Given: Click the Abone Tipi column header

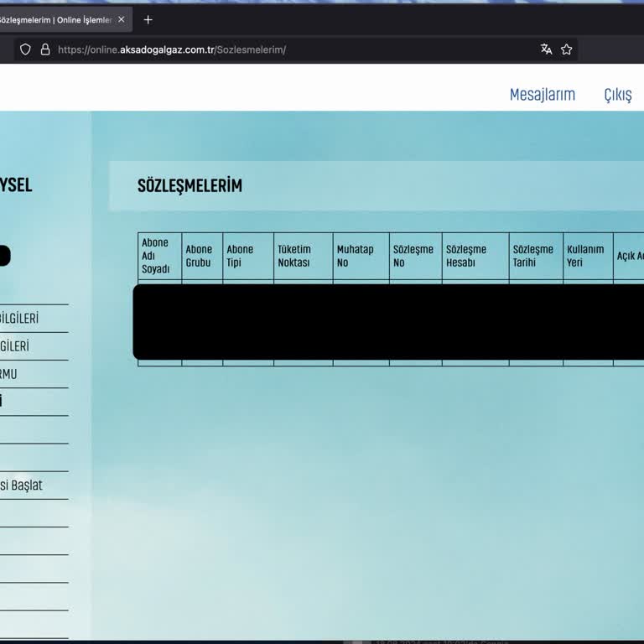Looking at the screenshot, I should coord(248,256).
